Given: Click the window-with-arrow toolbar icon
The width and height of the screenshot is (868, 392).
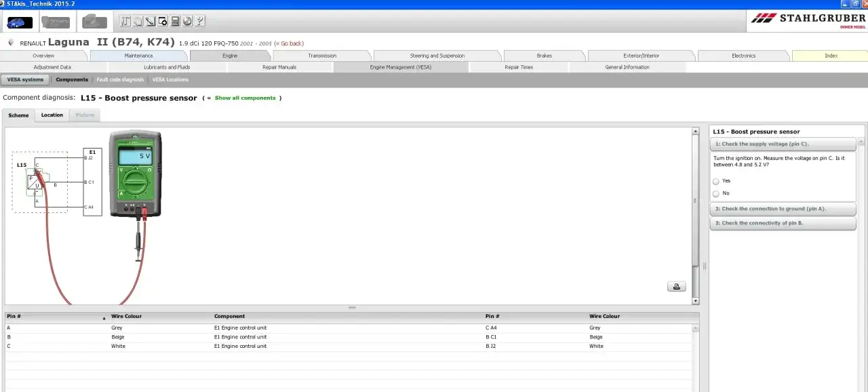Looking at the screenshot, I should [x=163, y=21].
